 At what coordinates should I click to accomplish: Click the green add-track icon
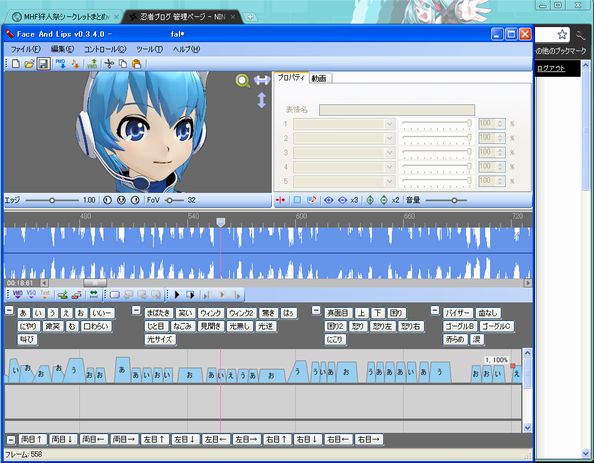62,294
